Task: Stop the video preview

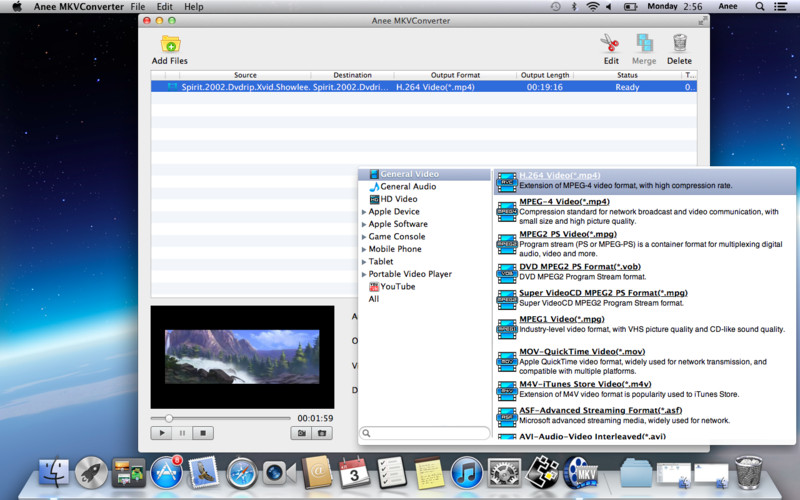Action: coord(203,433)
